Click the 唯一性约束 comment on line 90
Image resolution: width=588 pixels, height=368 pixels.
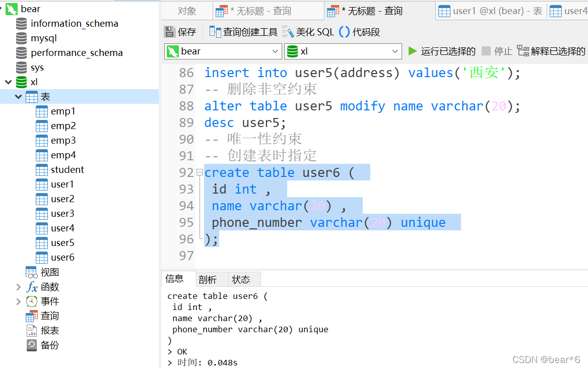click(253, 139)
